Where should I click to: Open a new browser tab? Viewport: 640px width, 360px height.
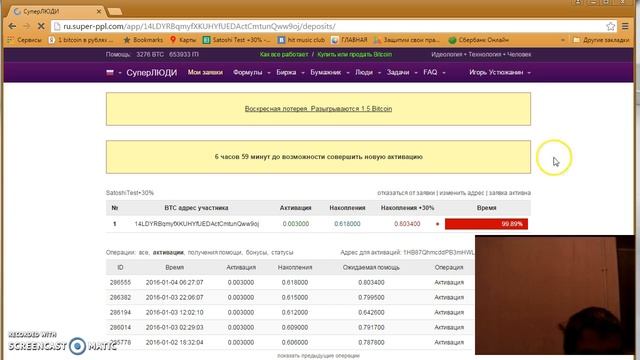click(115, 11)
